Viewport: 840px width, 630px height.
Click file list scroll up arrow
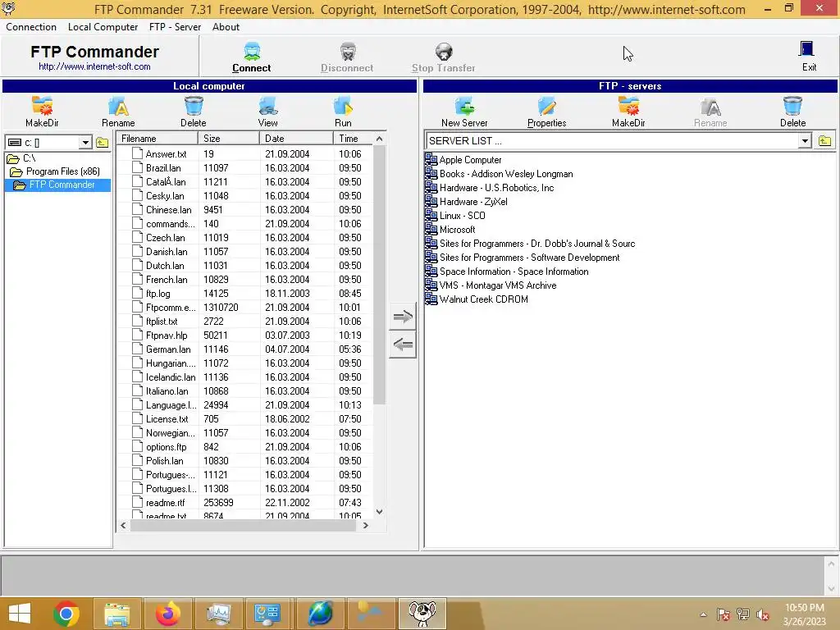coord(379,139)
